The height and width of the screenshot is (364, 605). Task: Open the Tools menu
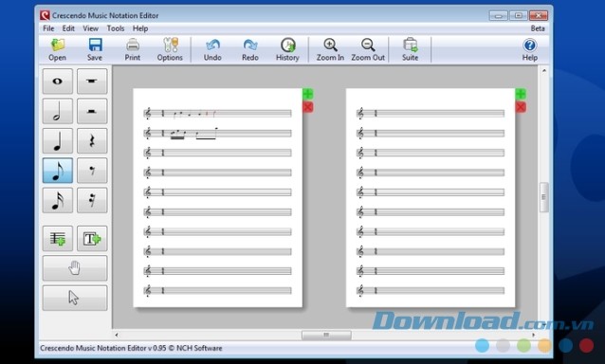(x=116, y=28)
